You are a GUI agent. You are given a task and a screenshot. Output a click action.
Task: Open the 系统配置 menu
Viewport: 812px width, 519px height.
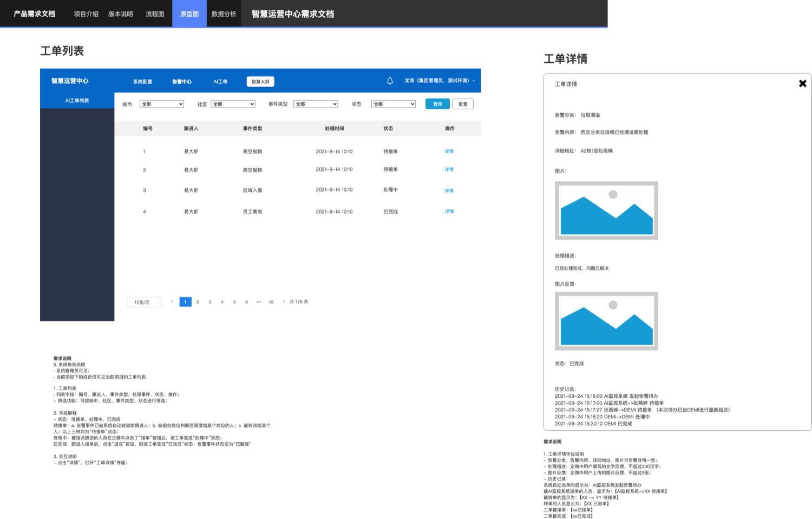click(142, 82)
